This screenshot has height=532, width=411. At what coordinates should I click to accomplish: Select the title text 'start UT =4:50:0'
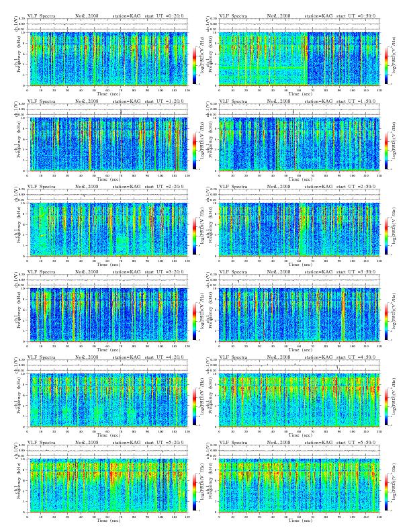356,357
